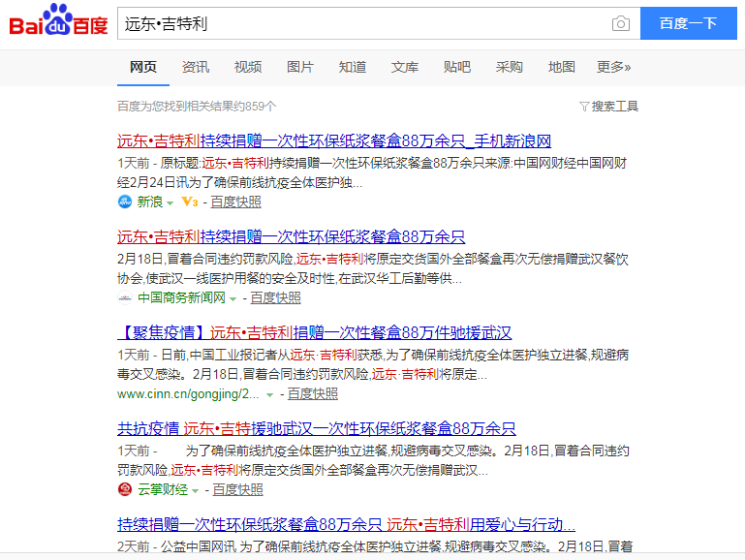This screenshot has height=560, width=745.
Task: Select snippet starting 2天前 - 公益中国网讯
Action: pyautogui.click(x=375, y=546)
